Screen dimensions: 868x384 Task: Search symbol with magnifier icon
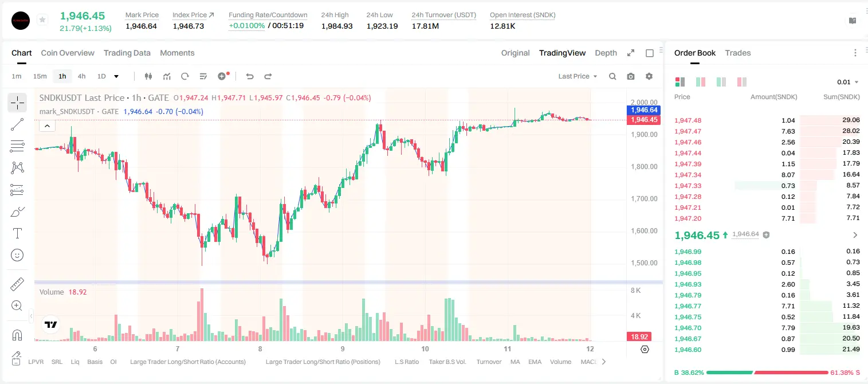click(612, 76)
